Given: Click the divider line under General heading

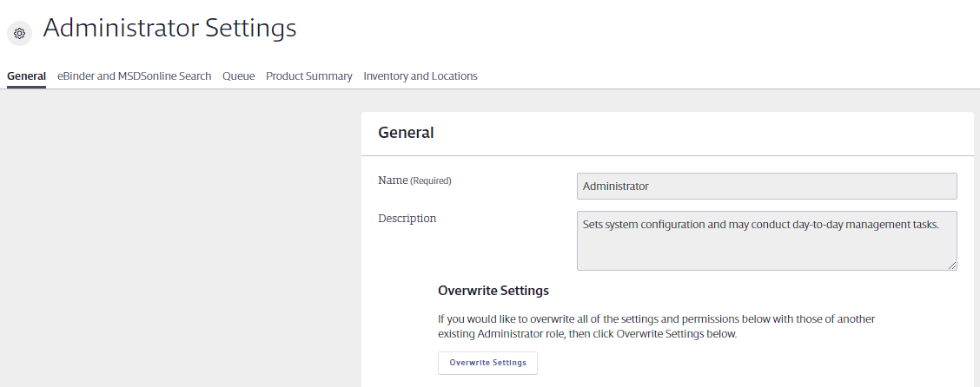Looking at the screenshot, I should [667, 155].
